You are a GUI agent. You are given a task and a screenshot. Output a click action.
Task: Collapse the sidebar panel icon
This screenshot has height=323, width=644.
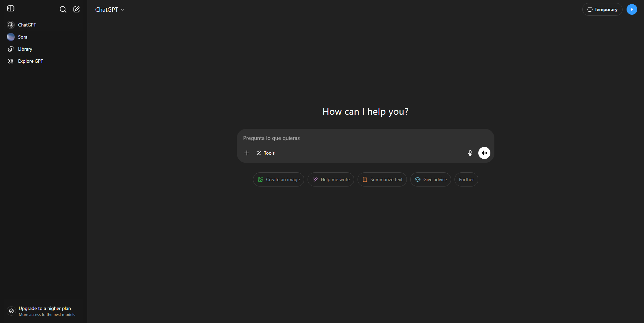click(x=11, y=9)
